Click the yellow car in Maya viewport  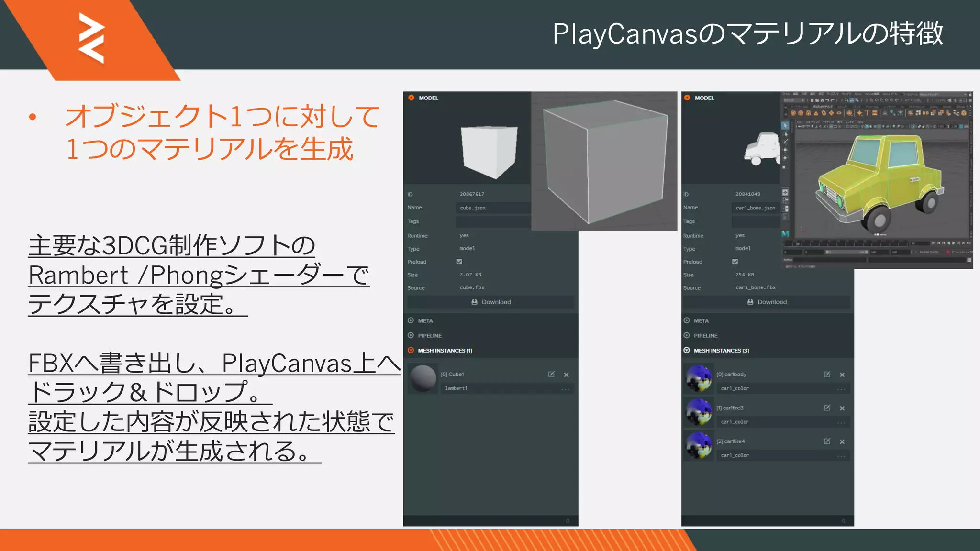tap(880, 184)
